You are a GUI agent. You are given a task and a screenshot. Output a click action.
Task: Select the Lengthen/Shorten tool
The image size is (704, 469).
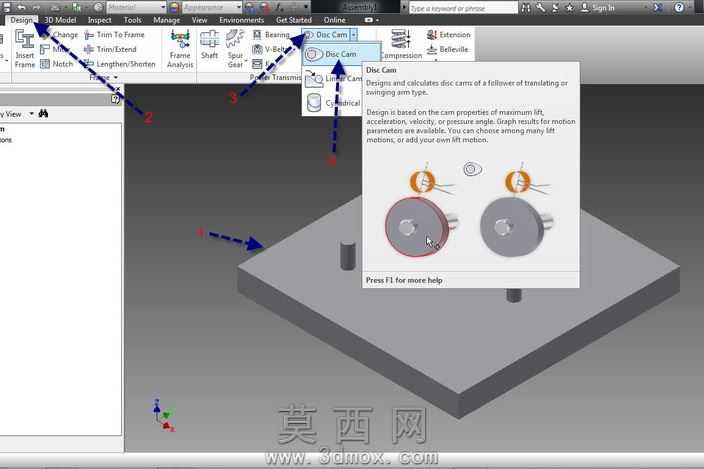coord(119,64)
